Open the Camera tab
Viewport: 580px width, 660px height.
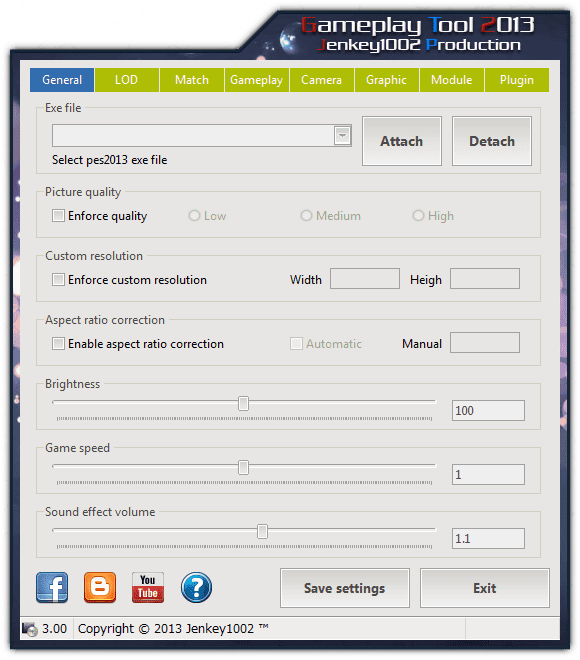pyautogui.click(x=322, y=80)
